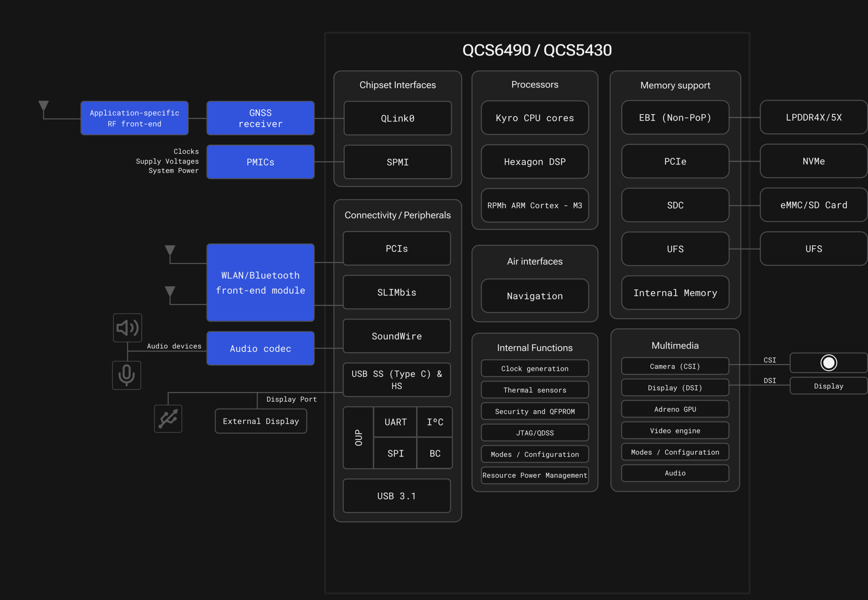Viewport: 868px width, 600px height.
Task: Click the Air interfaces heading
Action: (535, 261)
